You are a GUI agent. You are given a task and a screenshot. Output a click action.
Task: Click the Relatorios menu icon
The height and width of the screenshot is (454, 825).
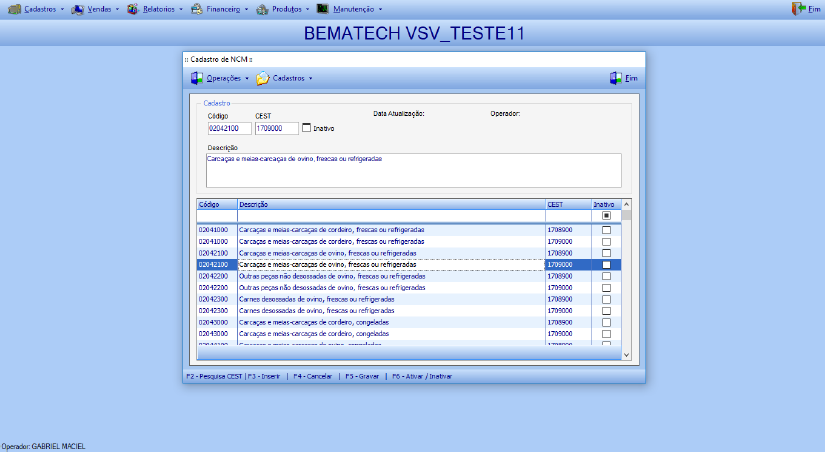(133, 9)
